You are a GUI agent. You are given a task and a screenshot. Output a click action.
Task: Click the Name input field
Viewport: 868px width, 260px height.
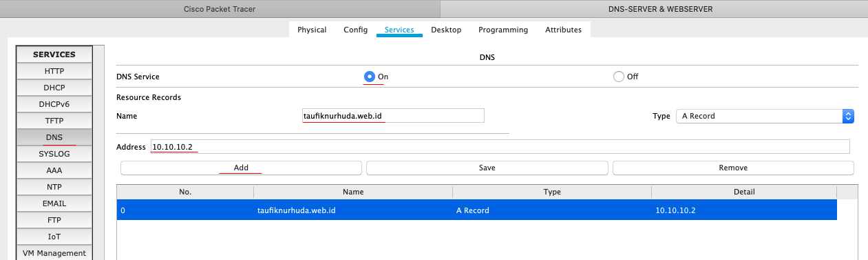393,116
